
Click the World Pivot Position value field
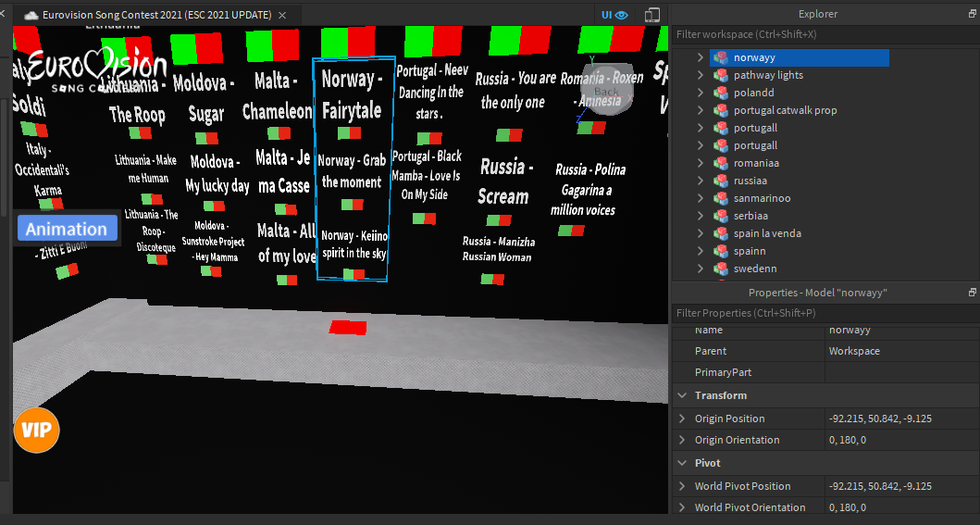901,486
